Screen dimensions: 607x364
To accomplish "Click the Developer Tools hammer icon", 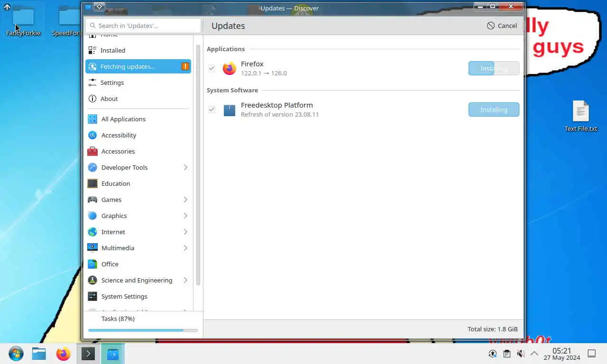I will tap(92, 167).
